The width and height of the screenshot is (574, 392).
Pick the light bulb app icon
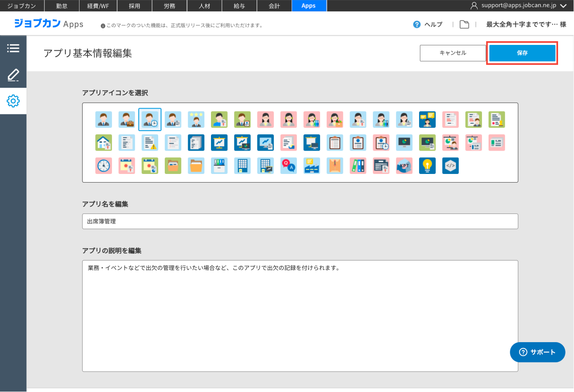(427, 166)
